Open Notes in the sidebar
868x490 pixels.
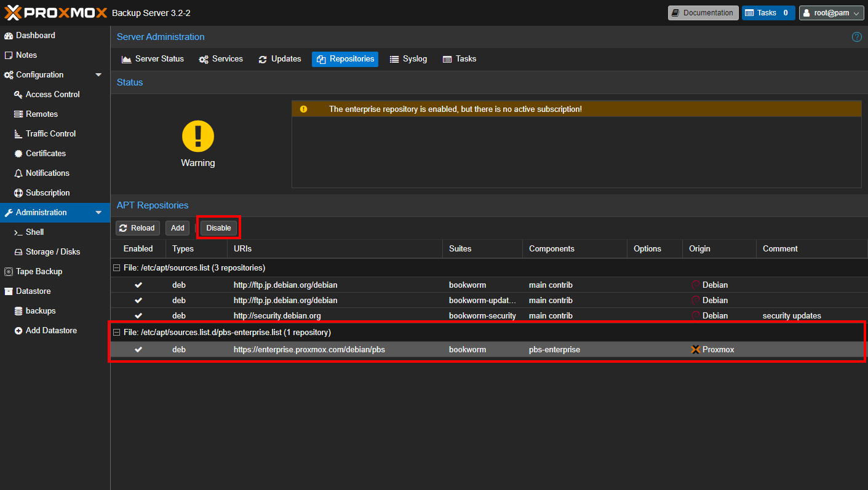(26, 55)
